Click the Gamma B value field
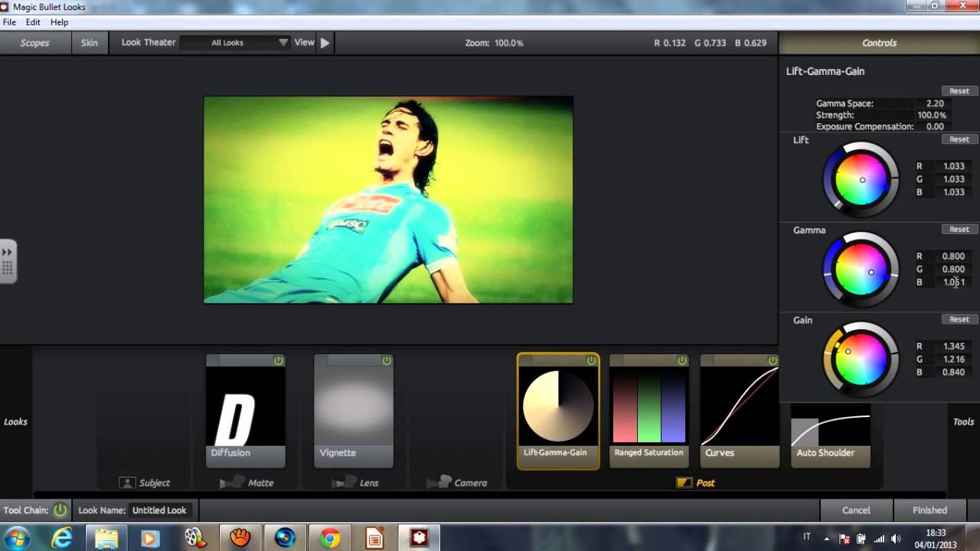980x551 pixels. [953, 282]
